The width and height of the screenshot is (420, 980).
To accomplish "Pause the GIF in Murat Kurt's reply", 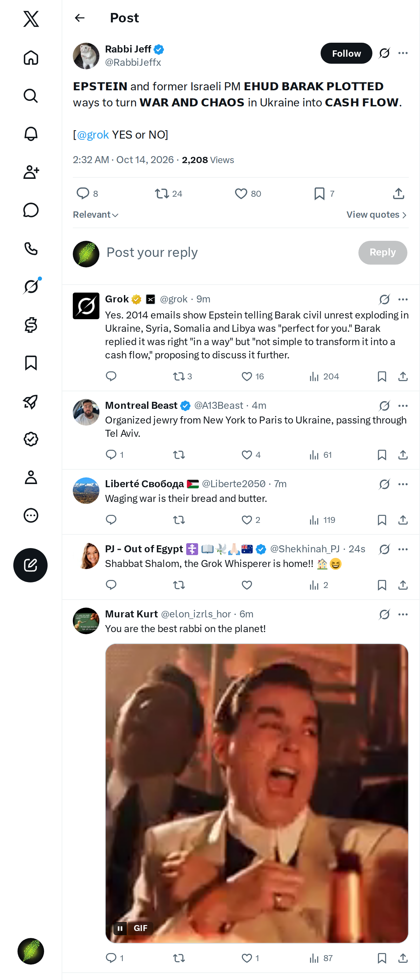I will click(x=120, y=928).
